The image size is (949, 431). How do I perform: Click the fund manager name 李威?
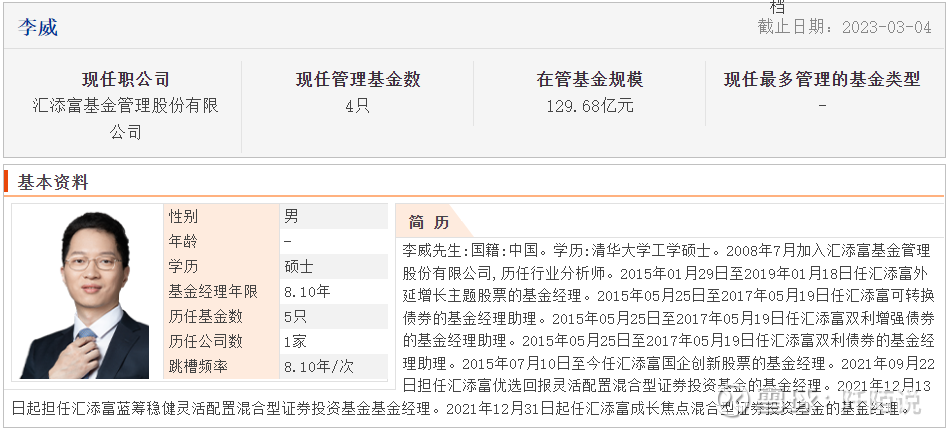tap(38, 27)
